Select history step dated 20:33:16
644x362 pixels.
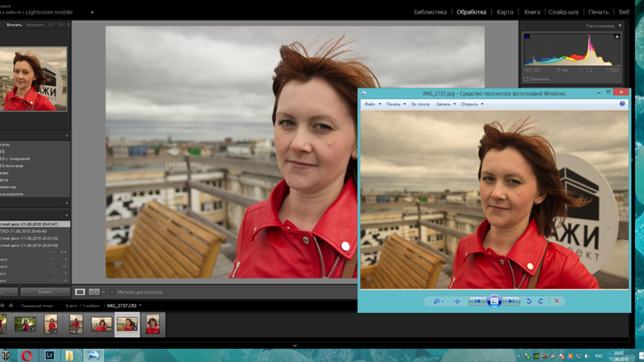(35, 238)
